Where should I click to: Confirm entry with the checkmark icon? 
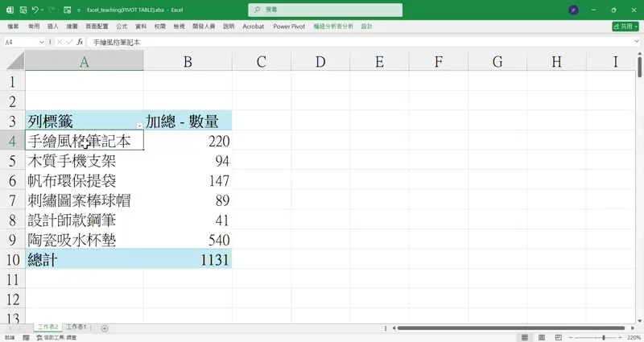69,42
